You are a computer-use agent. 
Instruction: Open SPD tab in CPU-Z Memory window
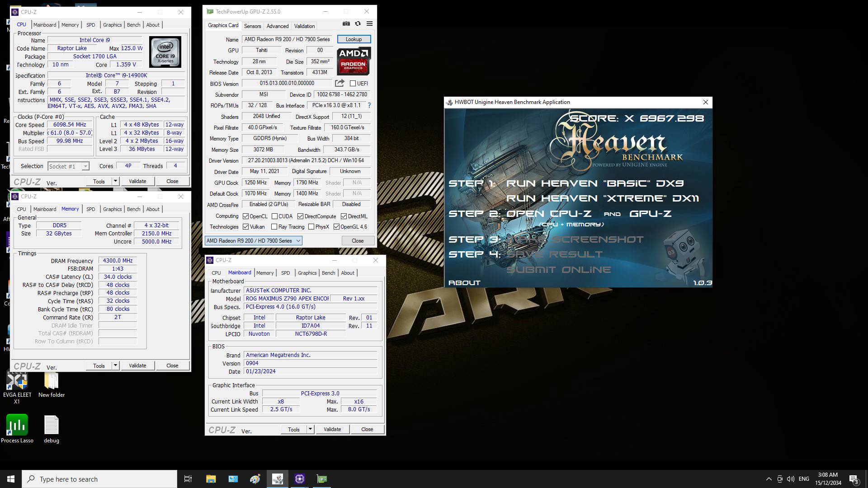91,209
